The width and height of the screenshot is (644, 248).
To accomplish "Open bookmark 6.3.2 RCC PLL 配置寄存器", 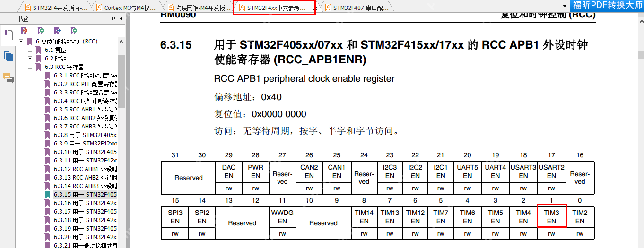I will 86,84.
